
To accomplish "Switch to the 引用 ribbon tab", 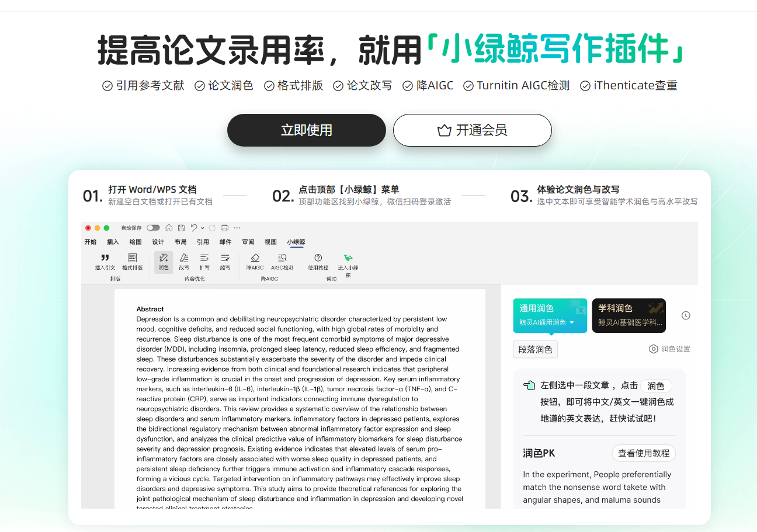I will click(x=203, y=242).
